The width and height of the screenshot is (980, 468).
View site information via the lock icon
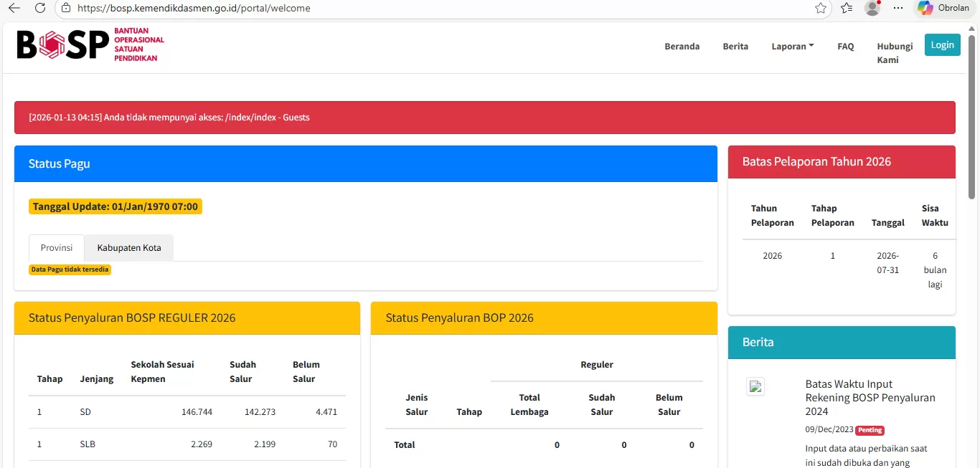(66, 8)
